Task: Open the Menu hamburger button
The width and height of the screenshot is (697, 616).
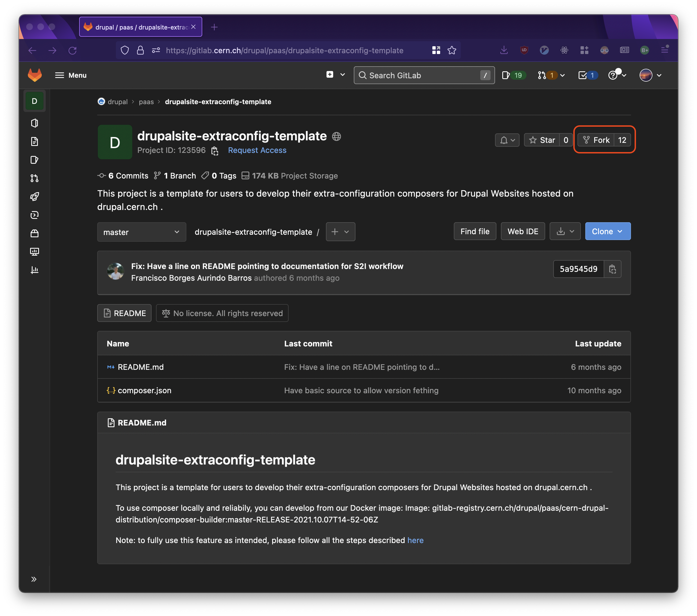Action: [70, 75]
